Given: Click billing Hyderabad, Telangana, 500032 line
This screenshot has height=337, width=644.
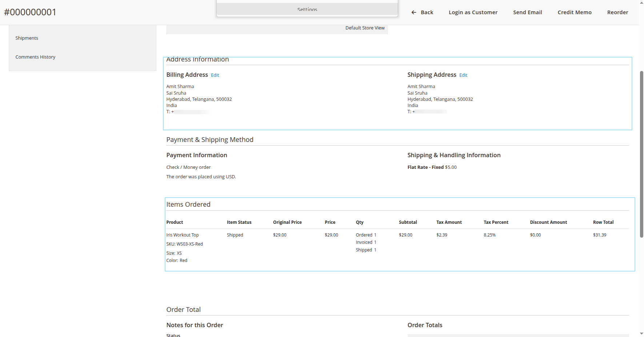Looking at the screenshot, I should pyautogui.click(x=199, y=99).
